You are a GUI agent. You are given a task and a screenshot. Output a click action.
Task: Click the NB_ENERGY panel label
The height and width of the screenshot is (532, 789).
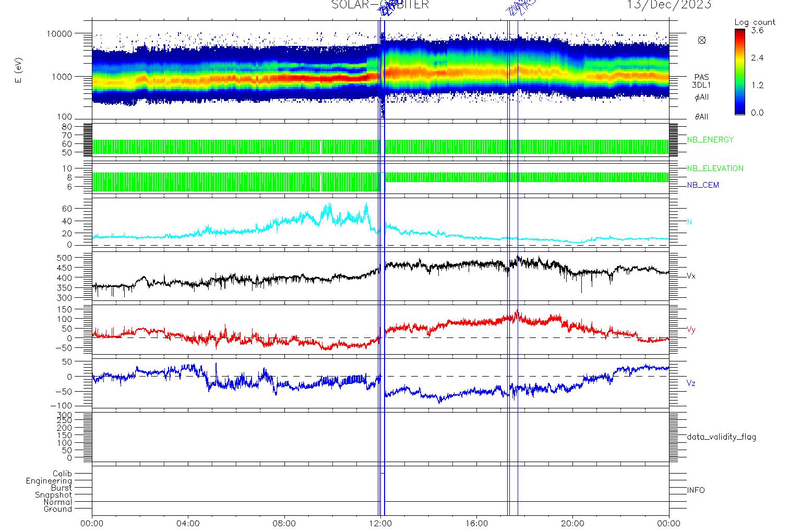[710, 140]
